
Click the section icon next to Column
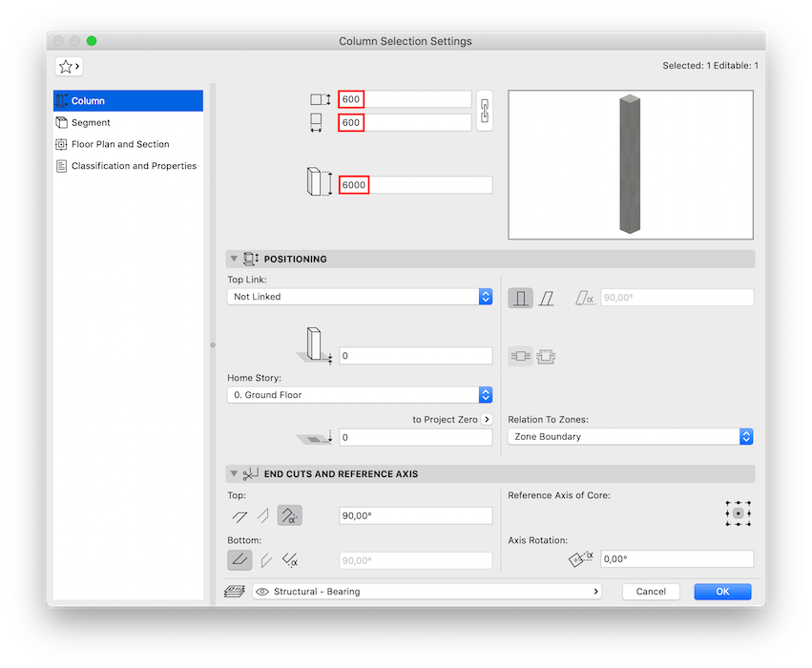(62, 101)
